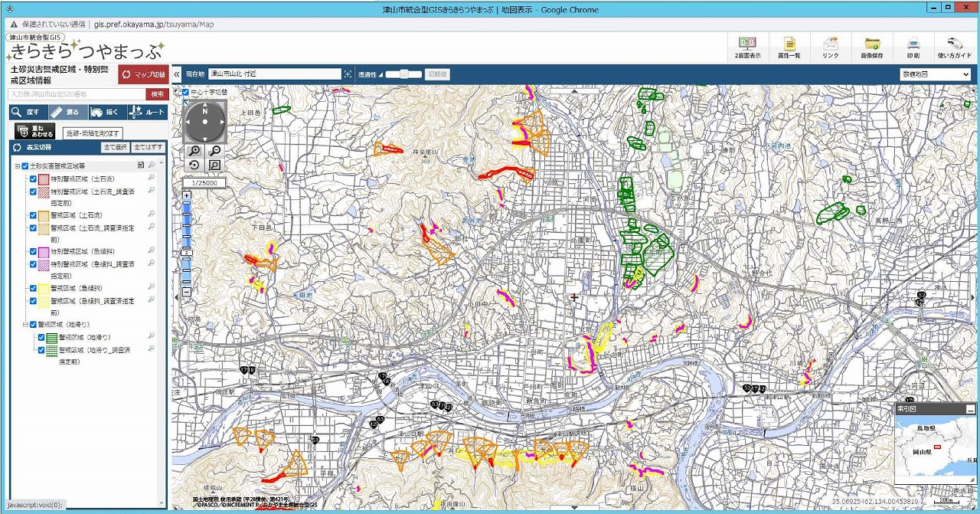Uncheck 特別警戒区域（土石流_調査済指定前）checkbox

(33, 192)
